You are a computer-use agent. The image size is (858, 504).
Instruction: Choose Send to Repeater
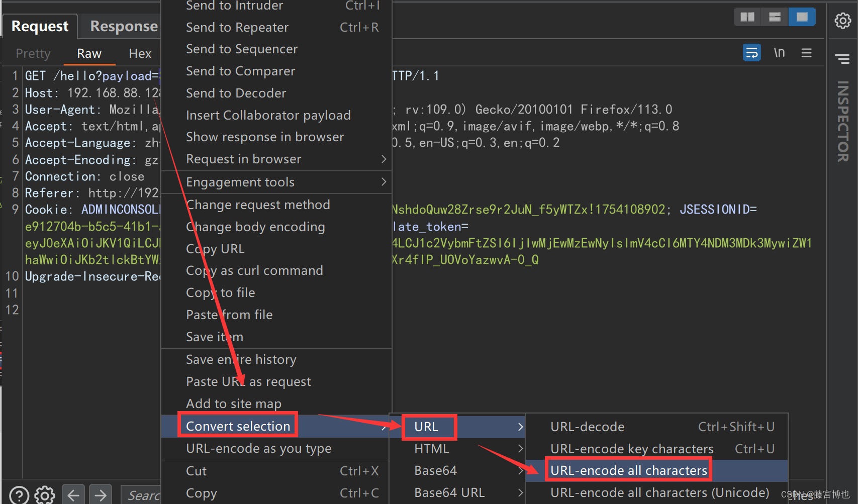(x=276, y=27)
